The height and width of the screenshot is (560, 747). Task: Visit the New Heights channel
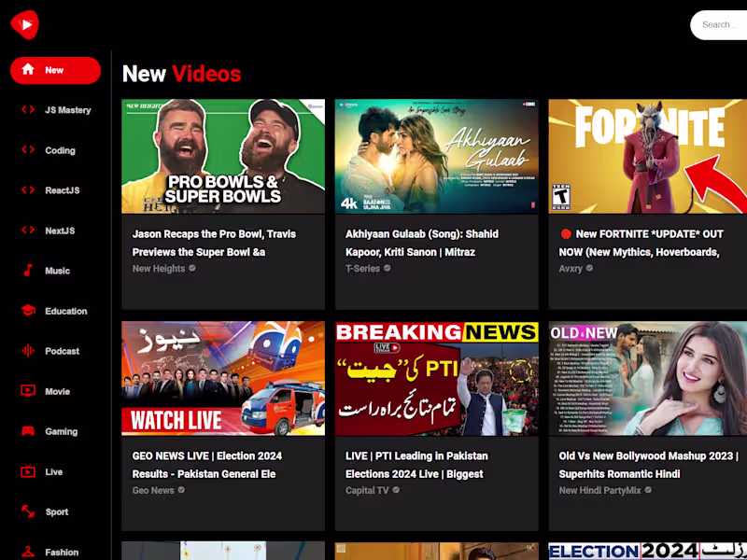[x=159, y=269]
